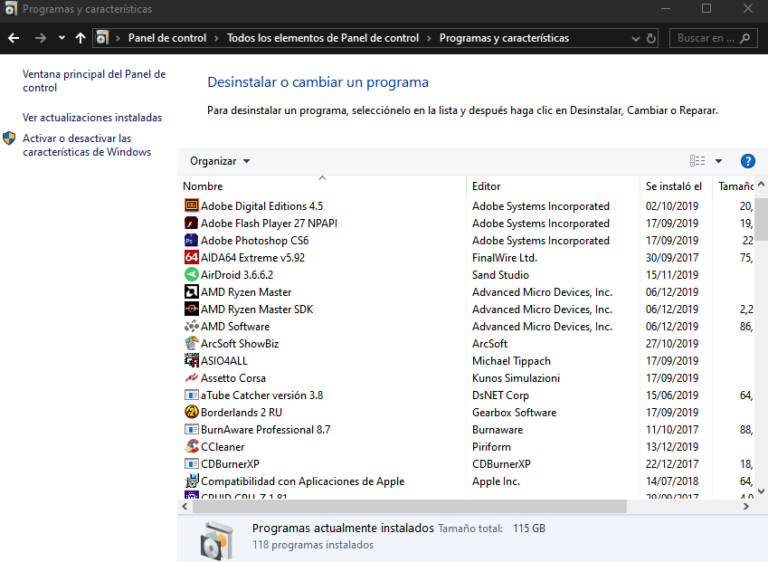Click the Michael Tippach editor cell
The height and width of the screenshot is (562, 768).
(511, 361)
